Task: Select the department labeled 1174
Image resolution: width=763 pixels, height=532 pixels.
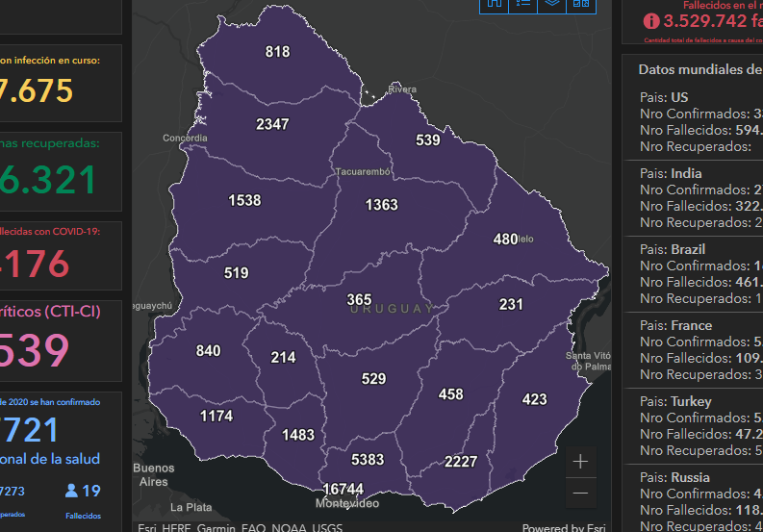Action: point(216,416)
